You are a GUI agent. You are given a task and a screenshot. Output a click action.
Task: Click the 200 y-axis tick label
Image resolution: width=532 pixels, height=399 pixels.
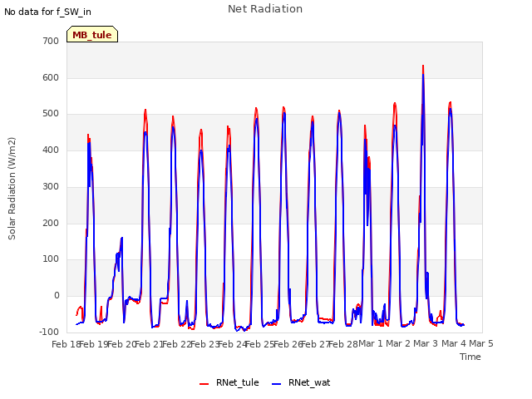tap(51, 223)
